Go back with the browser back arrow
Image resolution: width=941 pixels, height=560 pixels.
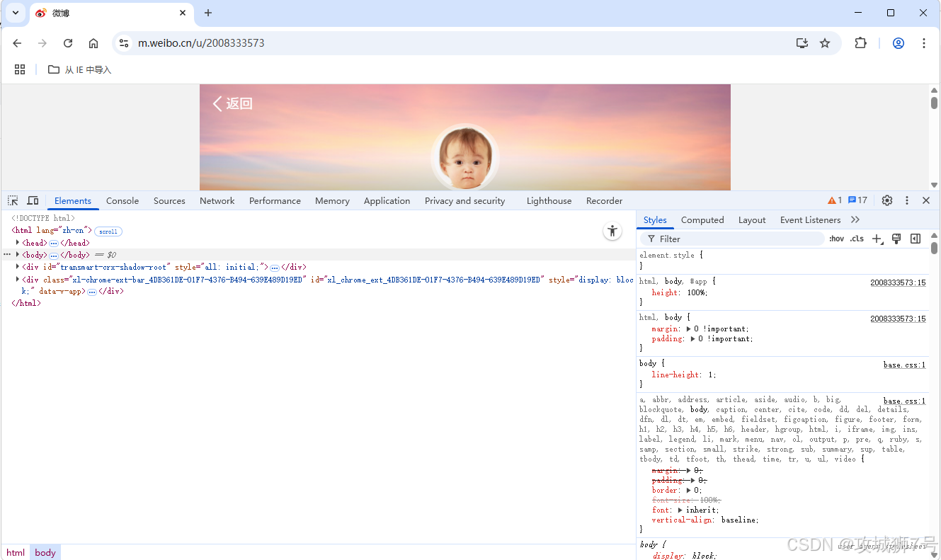pyautogui.click(x=18, y=43)
